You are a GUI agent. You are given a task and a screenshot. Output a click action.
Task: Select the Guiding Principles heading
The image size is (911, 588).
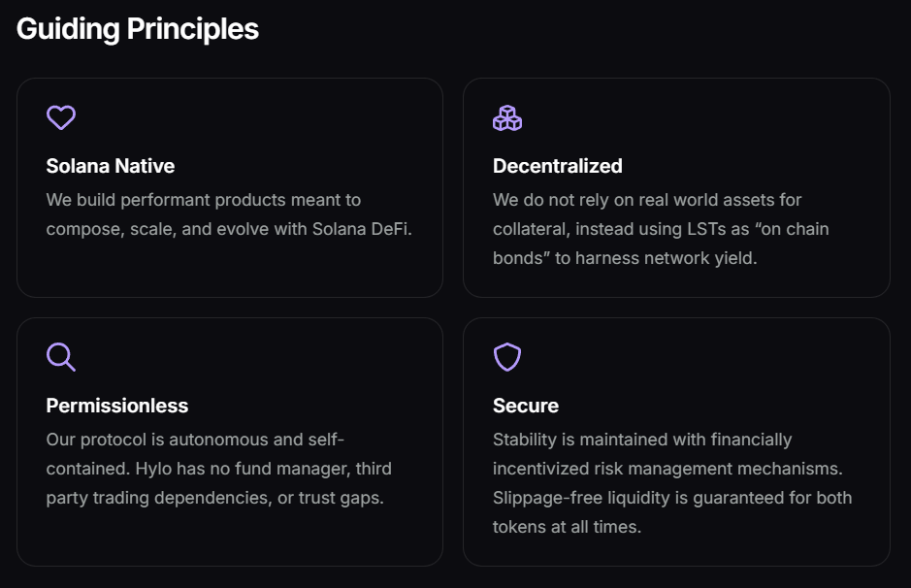138,29
